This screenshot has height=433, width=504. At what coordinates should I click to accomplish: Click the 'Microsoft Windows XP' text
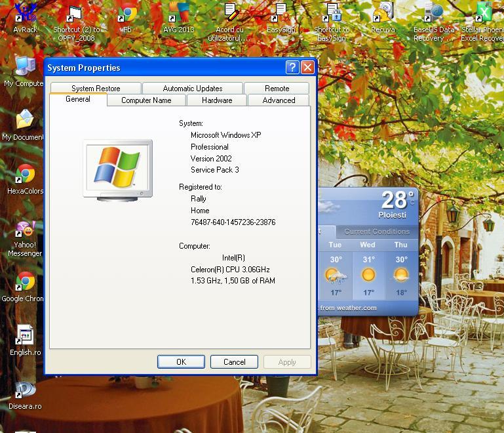pos(225,135)
